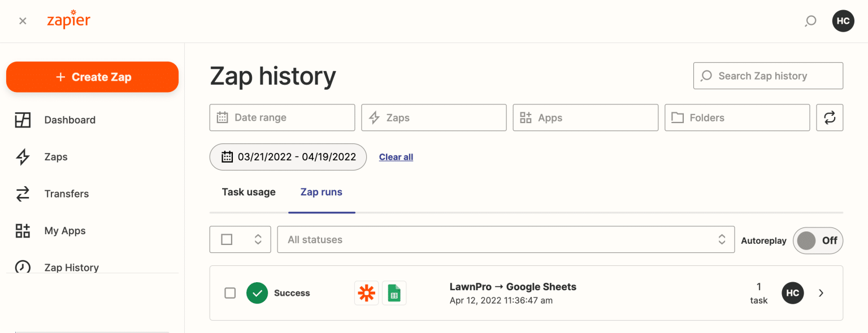Open the Date range filter
Viewport: 868px width, 333px height.
tap(282, 117)
